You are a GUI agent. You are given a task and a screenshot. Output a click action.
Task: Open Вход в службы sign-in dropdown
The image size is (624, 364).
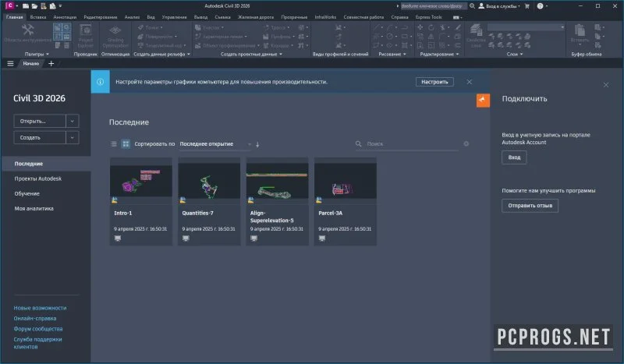[499, 6]
